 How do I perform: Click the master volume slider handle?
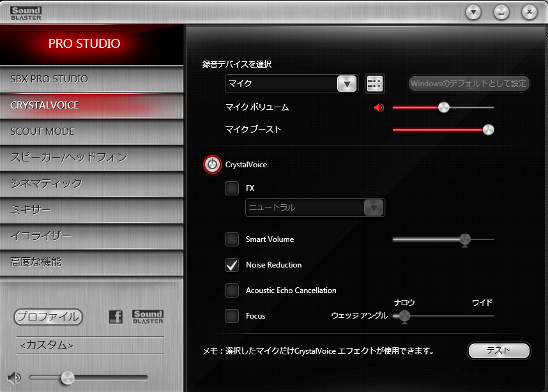(68, 378)
